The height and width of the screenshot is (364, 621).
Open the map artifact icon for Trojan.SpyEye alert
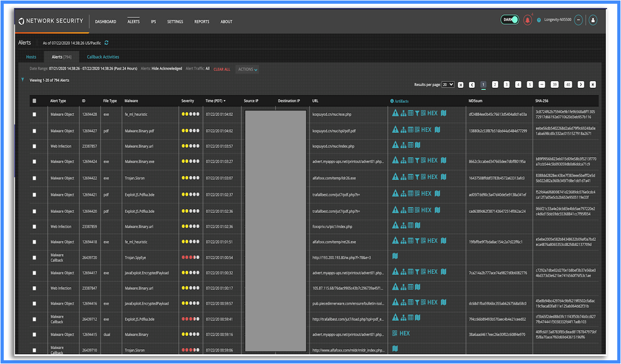(x=395, y=256)
